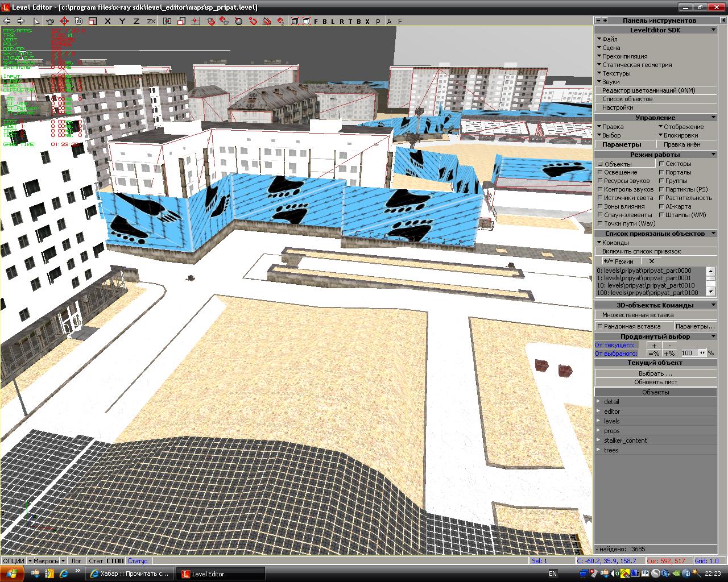The width and height of the screenshot is (728, 582).
Task: Select the rotate tool
Action: (78, 21)
